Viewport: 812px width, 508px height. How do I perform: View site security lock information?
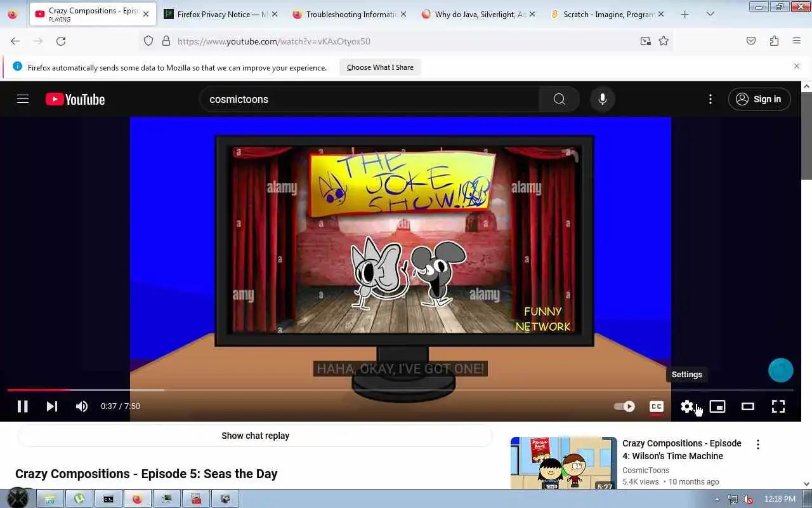(166, 41)
